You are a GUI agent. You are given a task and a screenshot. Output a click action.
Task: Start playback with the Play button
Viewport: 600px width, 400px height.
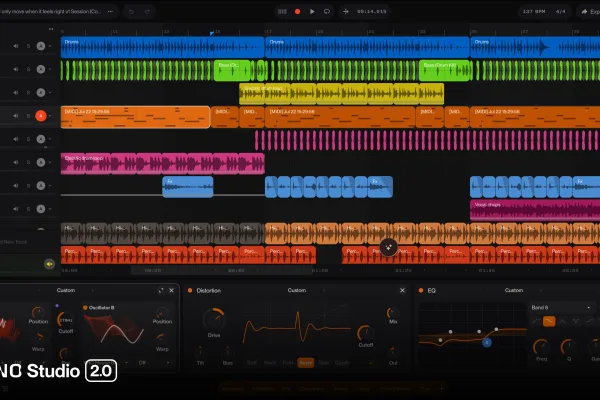click(x=312, y=11)
